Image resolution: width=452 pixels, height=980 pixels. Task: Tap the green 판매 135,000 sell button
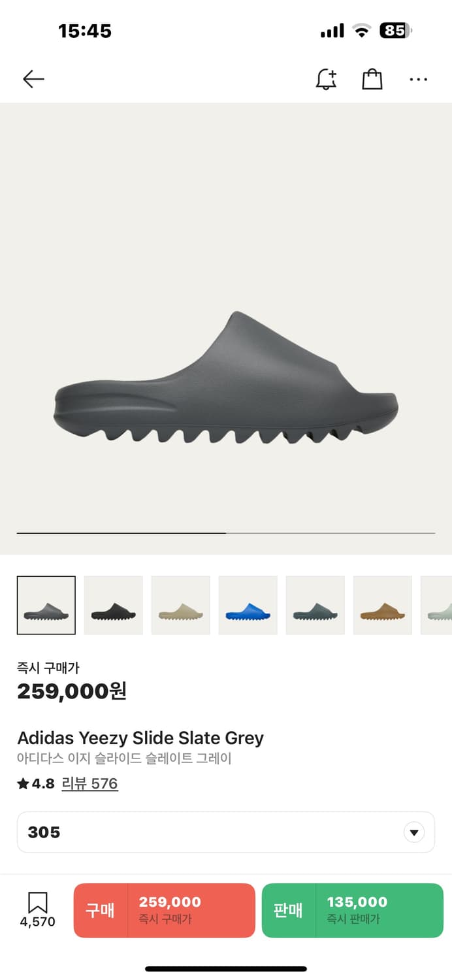coord(353,910)
